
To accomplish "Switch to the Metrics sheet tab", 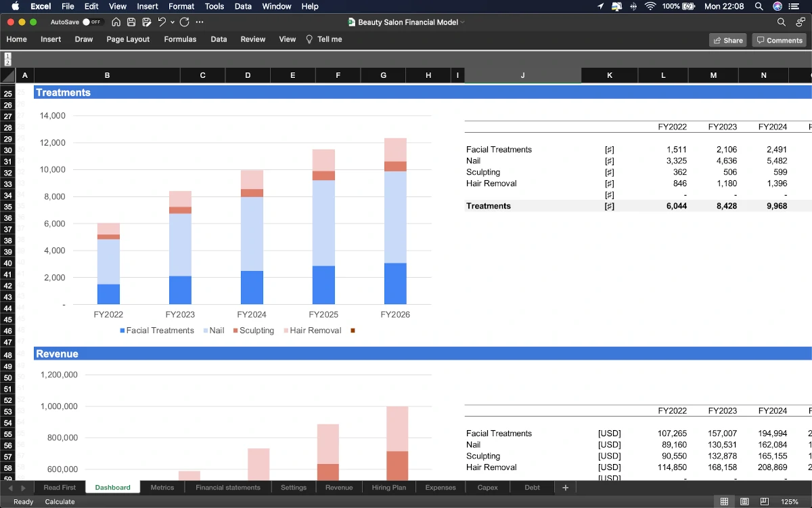I will click(162, 487).
